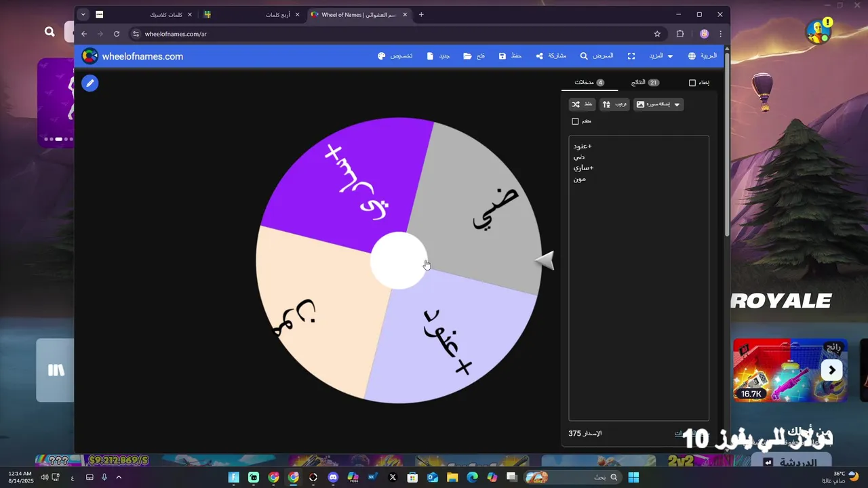
Task: Click the Chrome address bar URL
Action: (x=176, y=34)
